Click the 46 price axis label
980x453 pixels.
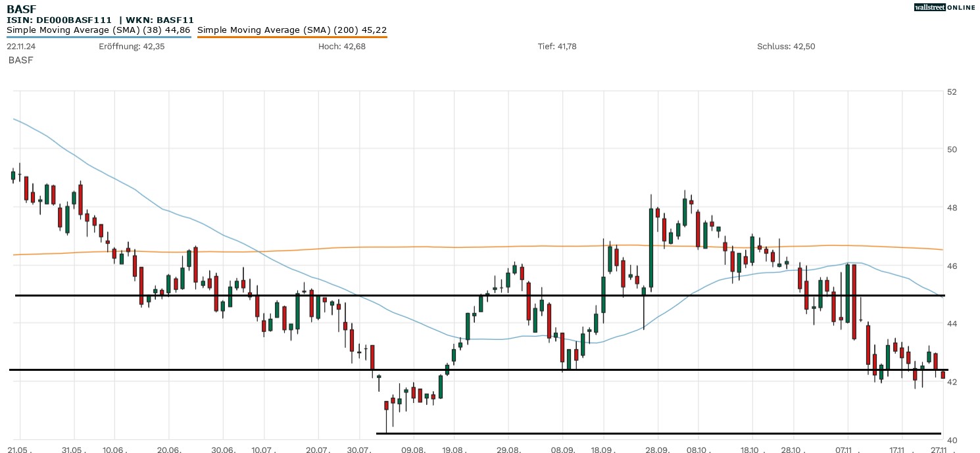click(952, 266)
